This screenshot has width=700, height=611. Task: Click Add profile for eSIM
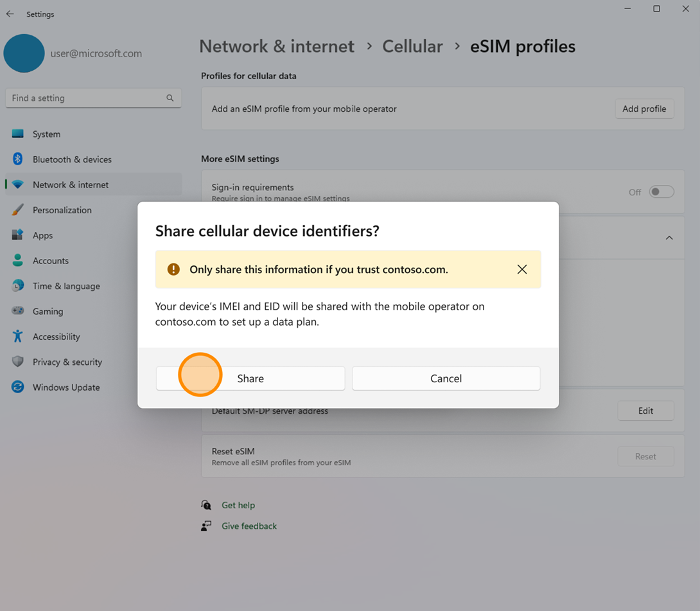point(643,109)
